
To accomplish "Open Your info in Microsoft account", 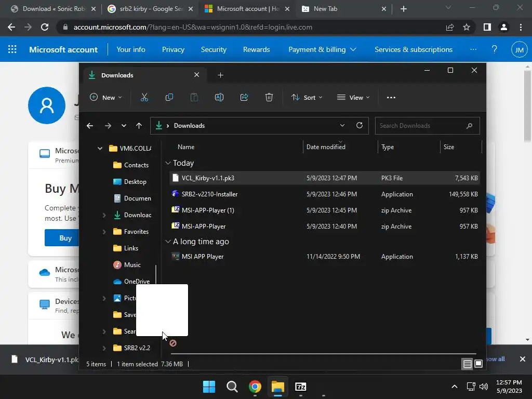I will (x=131, y=49).
